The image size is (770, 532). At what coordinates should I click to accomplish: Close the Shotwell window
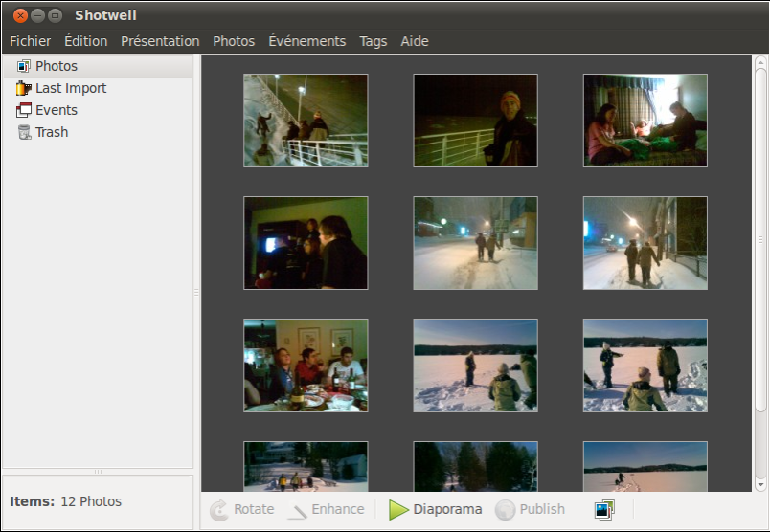coord(20,15)
